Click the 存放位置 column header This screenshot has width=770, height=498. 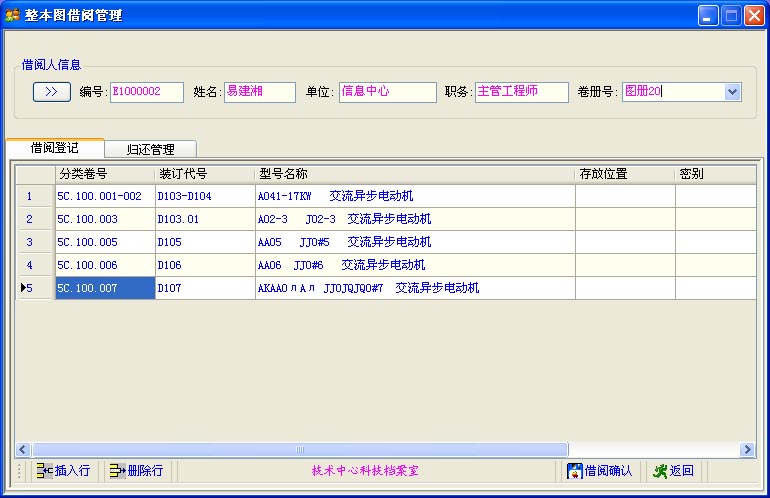click(x=624, y=174)
